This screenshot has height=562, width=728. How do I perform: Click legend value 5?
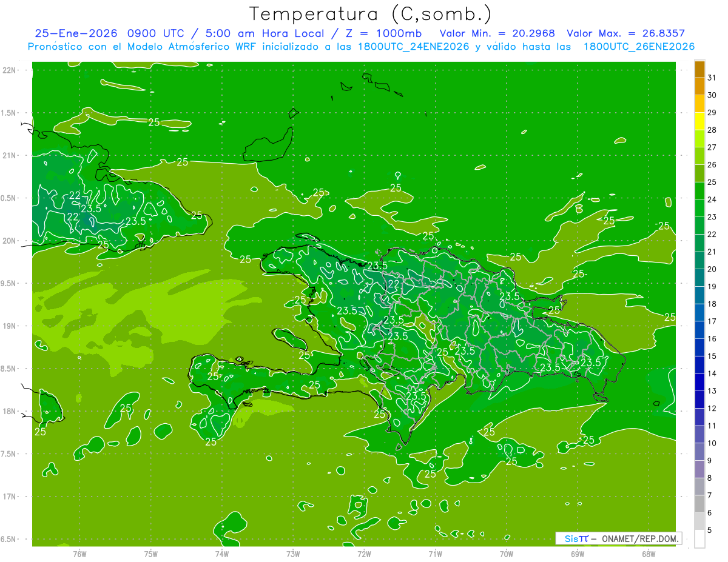point(710,530)
